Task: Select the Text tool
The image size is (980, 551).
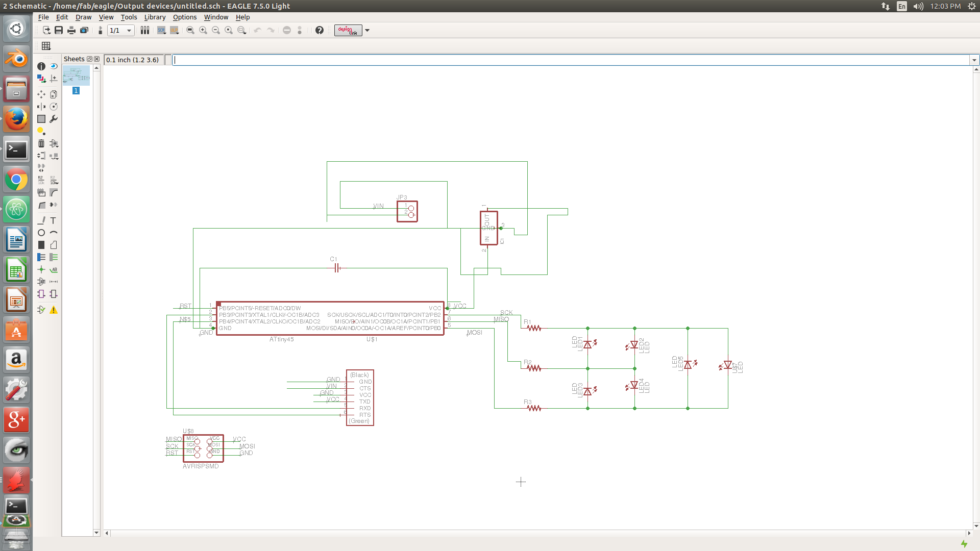Action: click(x=54, y=220)
